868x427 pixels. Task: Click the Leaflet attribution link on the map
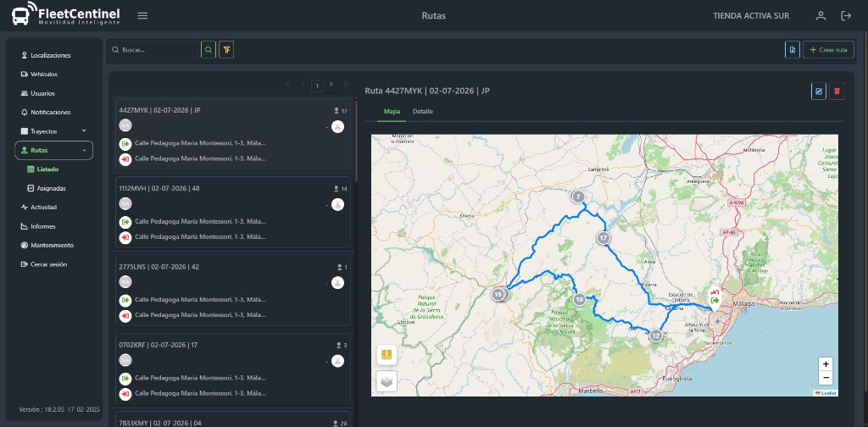click(826, 393)
